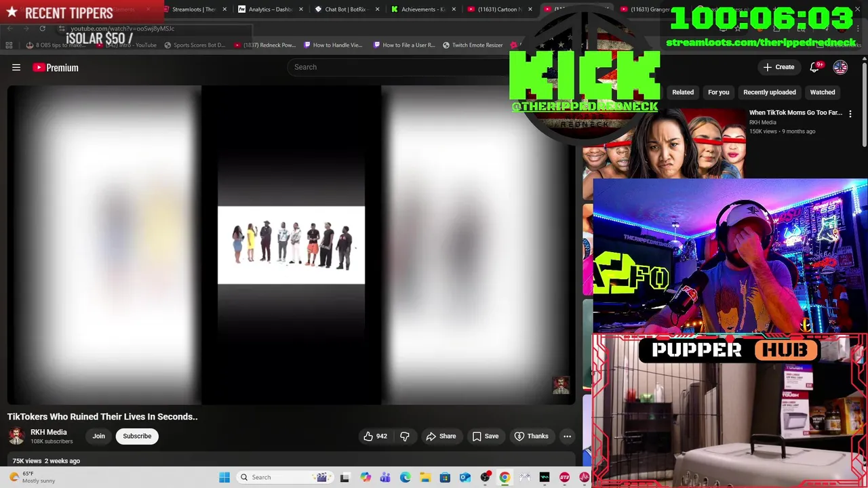Open Task View on the taskbar
868x488 pixels.
(x=344, y=477)
